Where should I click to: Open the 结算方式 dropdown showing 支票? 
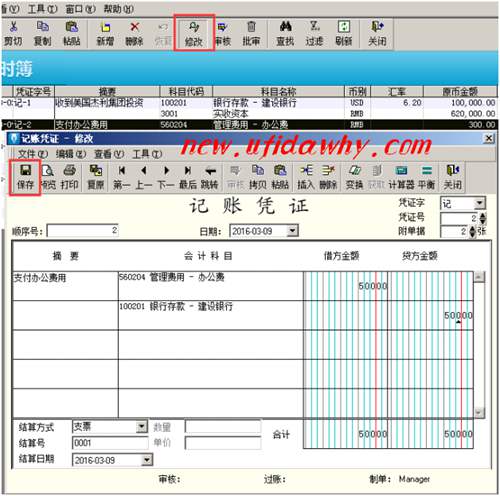pos(142,426)
